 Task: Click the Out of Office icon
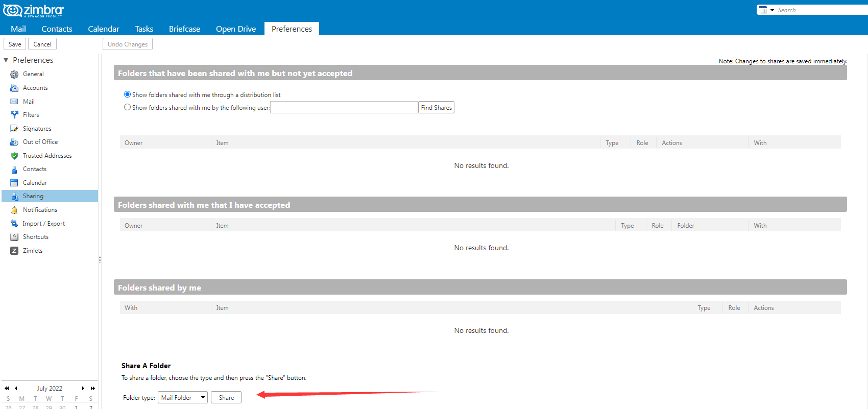pos(14,142)
